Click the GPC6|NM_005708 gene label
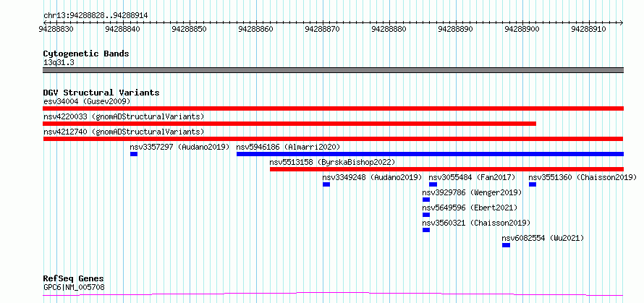 point(74,287)
